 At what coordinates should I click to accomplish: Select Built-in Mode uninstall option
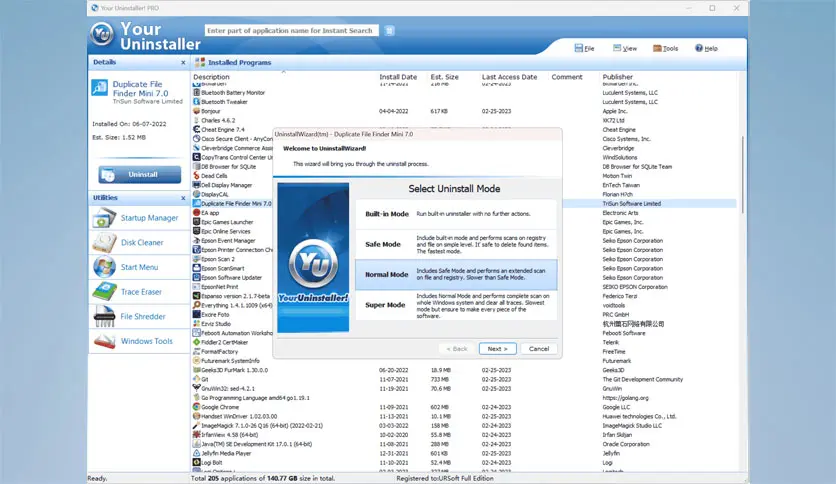[456, 214]
